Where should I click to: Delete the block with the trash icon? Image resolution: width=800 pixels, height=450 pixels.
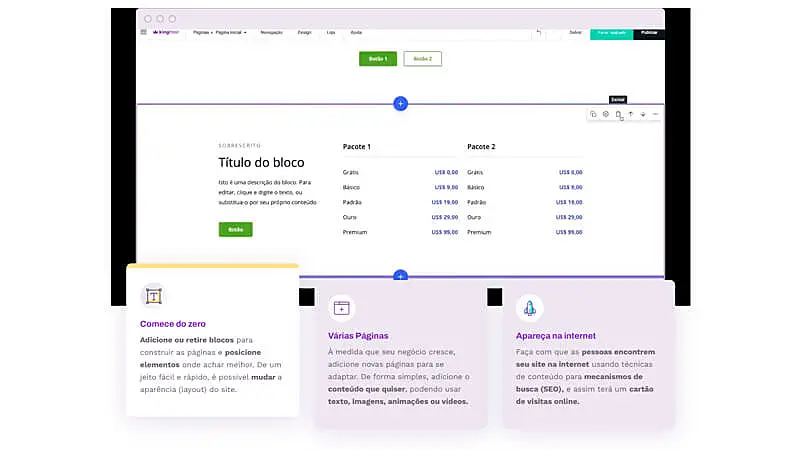(x=618, y=114)
